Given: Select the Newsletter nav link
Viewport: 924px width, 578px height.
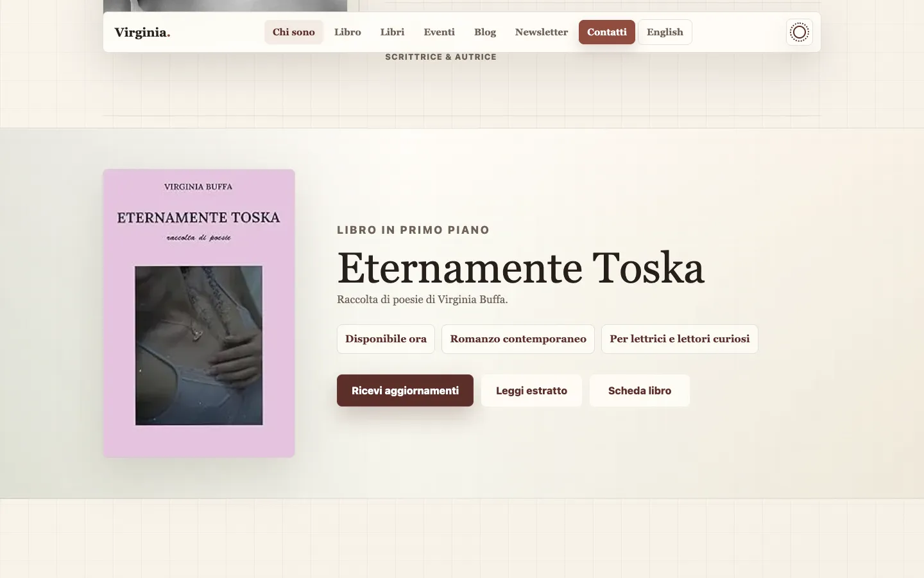Looking at the screenshot, I should (542, 32).
